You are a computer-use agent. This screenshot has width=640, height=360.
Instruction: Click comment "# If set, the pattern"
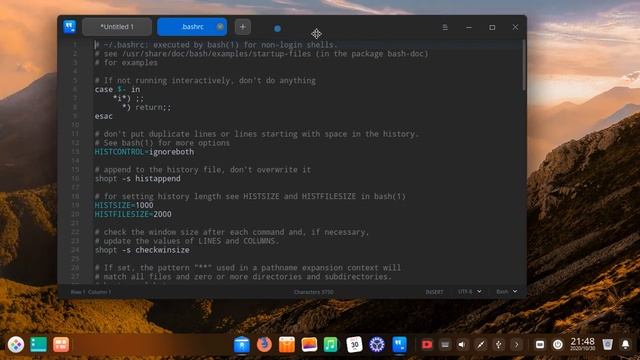[x=248, y=268]
